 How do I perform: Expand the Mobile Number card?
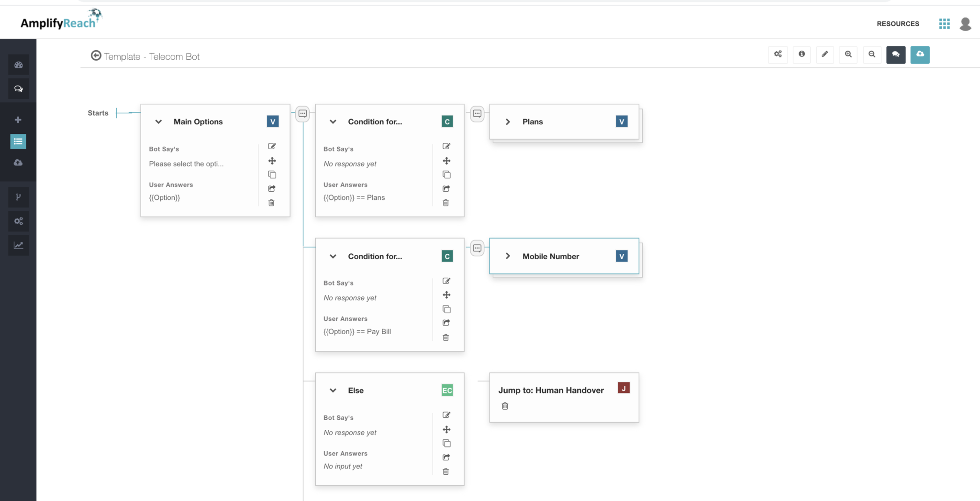click(508, 256)
